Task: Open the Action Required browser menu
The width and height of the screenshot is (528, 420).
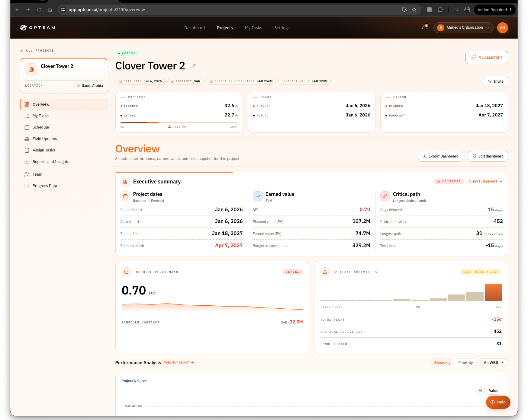Action: click(x=494, y=10)
